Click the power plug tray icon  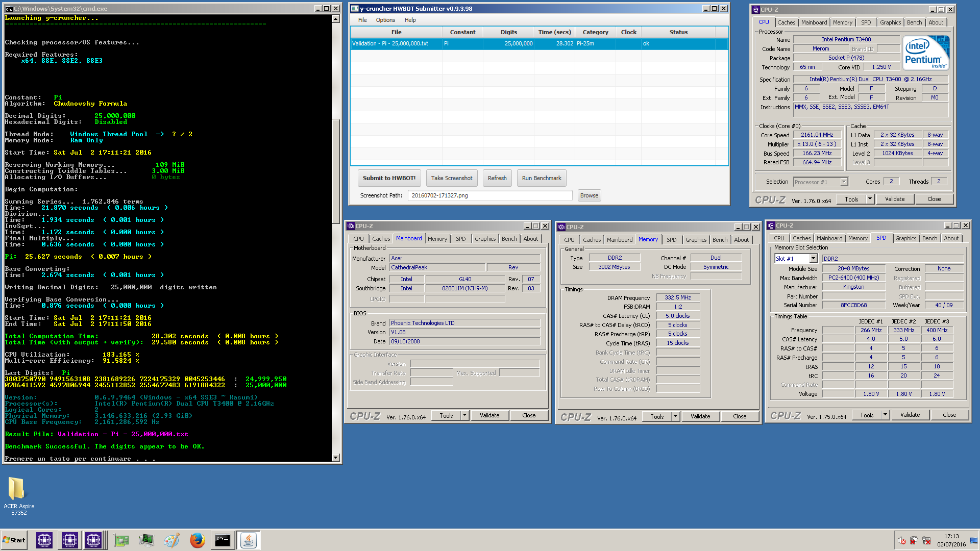tap(914, 541)
